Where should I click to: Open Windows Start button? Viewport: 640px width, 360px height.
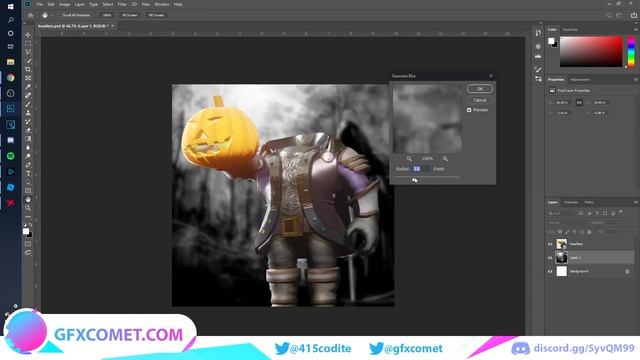click(x=11, y=7)
